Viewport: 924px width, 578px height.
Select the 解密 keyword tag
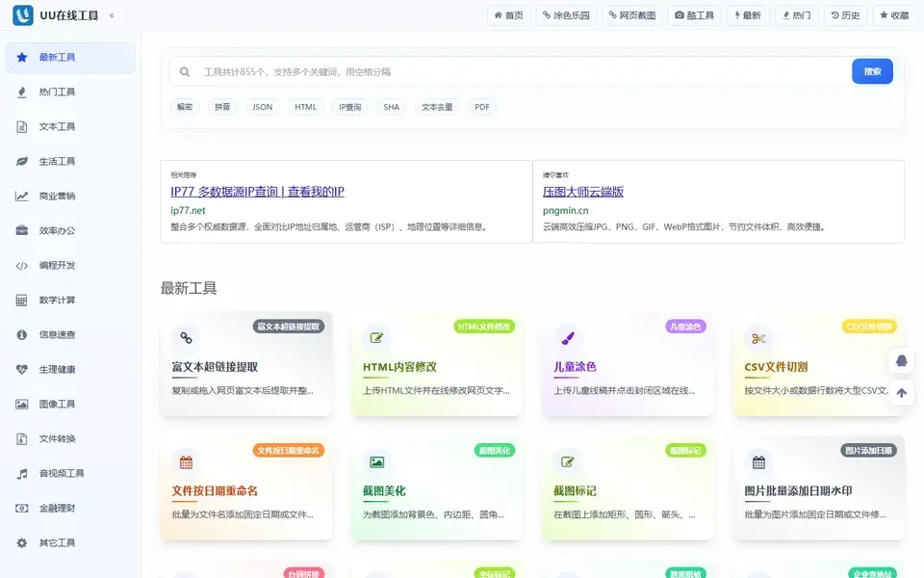(x=185, y=107)
